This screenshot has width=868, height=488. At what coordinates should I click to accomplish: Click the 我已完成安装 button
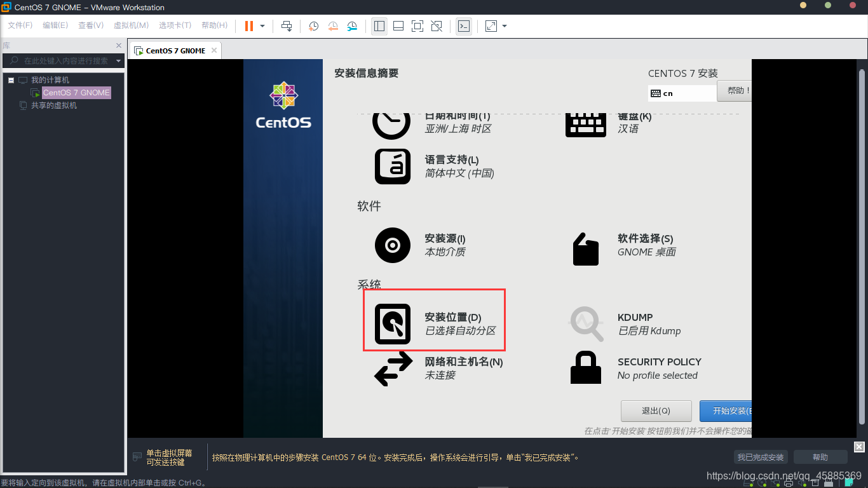pos(761,457)
